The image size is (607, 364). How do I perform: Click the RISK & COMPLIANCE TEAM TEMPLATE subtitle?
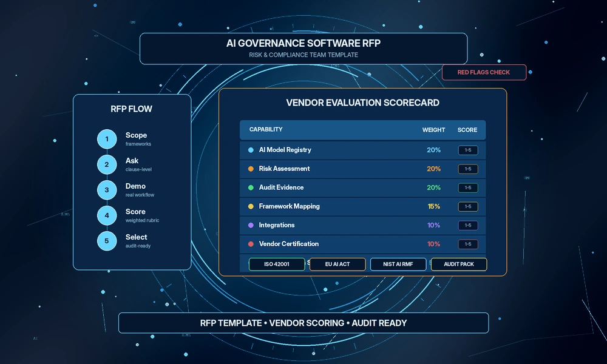303,55
